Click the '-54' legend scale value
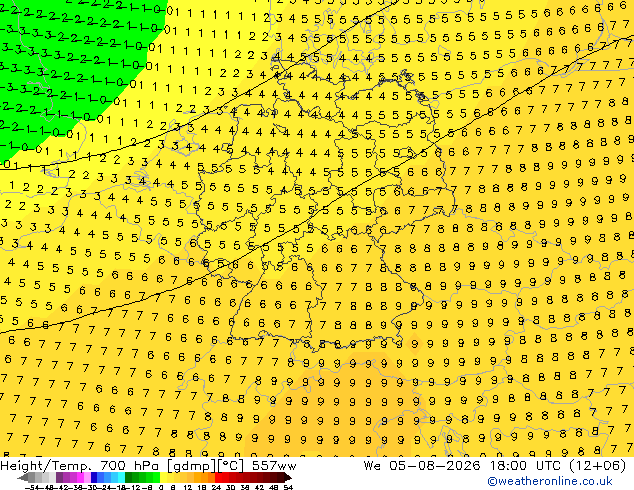Image resolution: width=634 pixels, height=490 pixels. (32, 487)
